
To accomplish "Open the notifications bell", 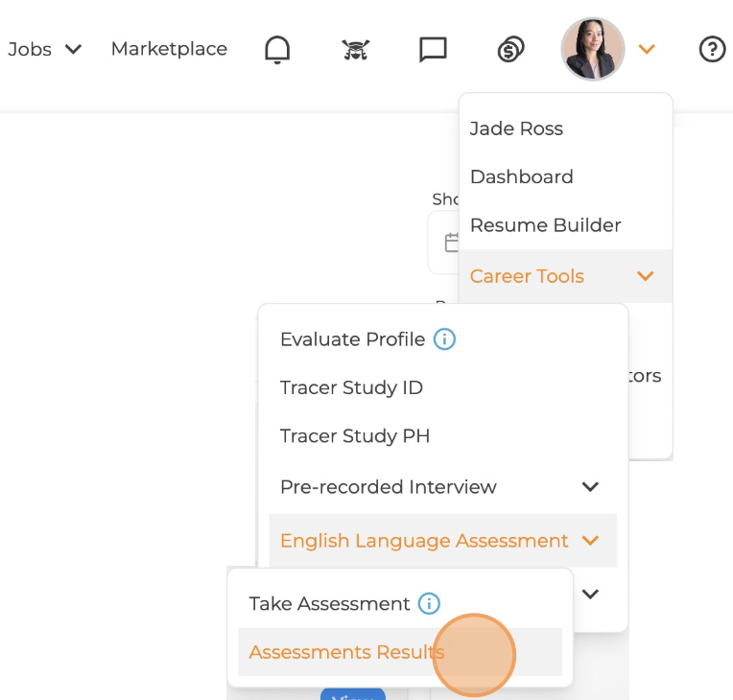I will pyautogui.click(x=277, y=49).
